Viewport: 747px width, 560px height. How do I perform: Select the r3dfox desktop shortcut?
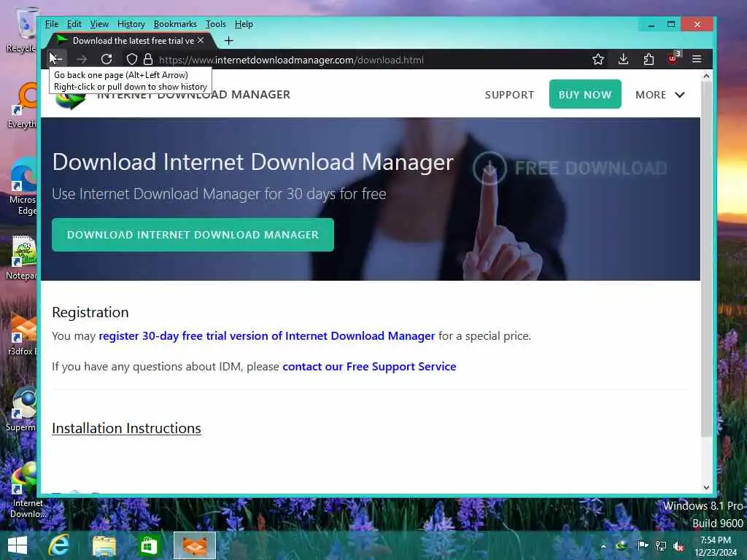coord(23,333)
